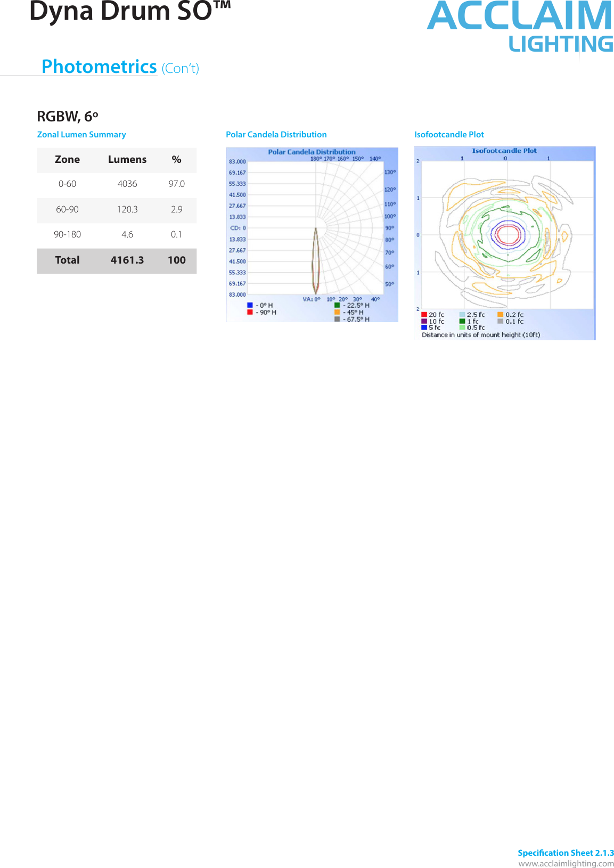This screenshot has width=614, height=868.
Task: Select the '(Con't)' text
Action: click(x=181, y=68)
